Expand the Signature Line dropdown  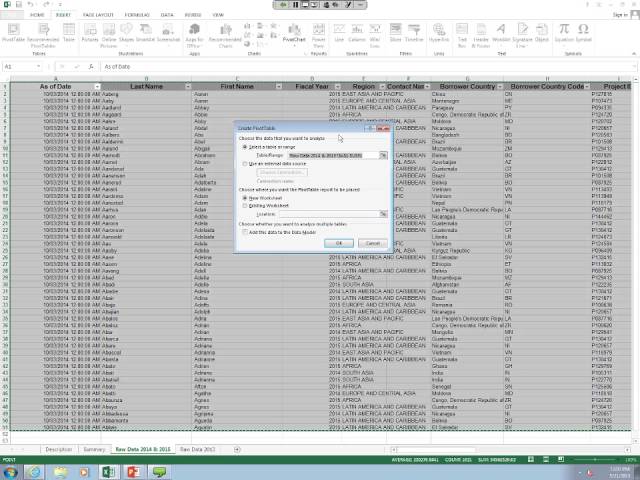click(x=527, y=46)
